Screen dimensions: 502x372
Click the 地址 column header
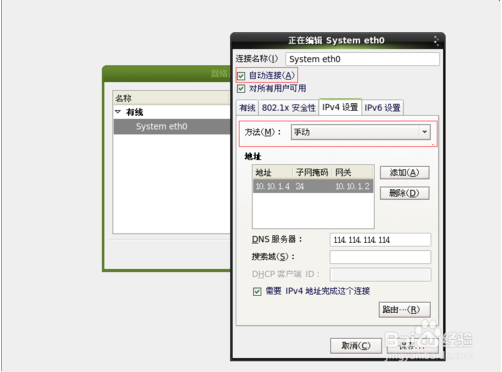click(x=273, y=172)
